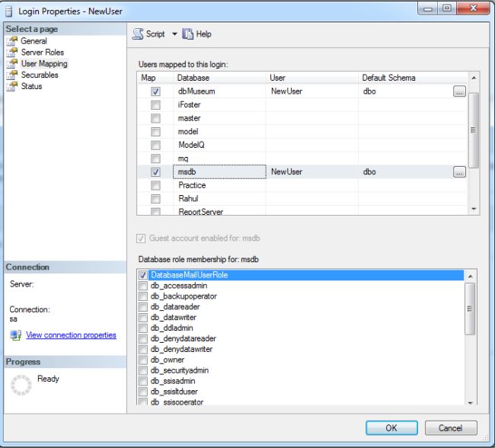Open schema browse button for msdb

(x=459, y=172)
